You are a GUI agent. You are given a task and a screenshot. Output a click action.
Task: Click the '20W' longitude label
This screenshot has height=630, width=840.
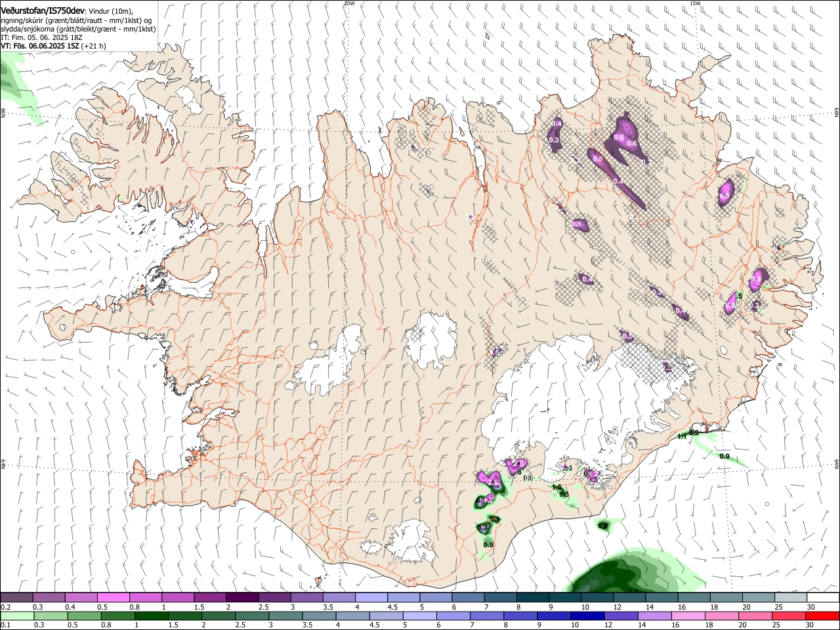pyautogui.click(x=348, y=3)
